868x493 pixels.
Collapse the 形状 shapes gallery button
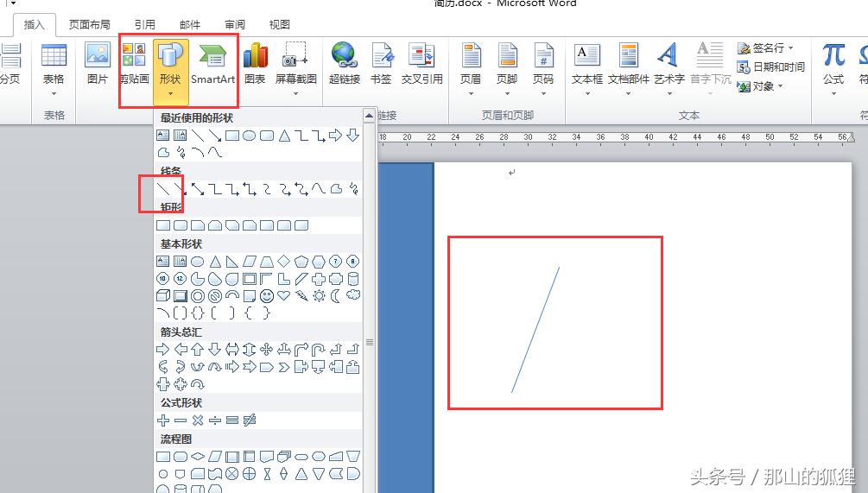[x=170, y=71]
